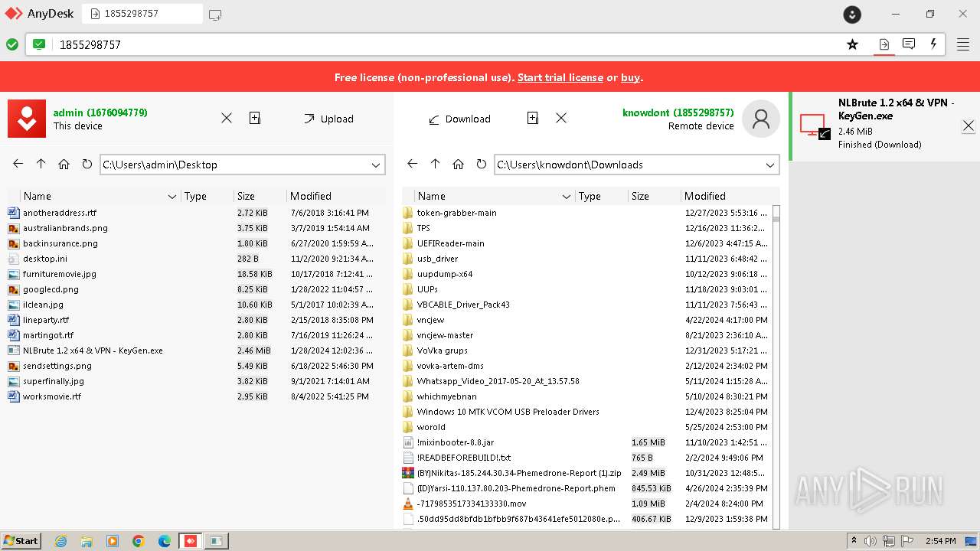Viewport: 980px width, 551px height.
Task: Open Chrome from the taskbar
Action: pyautogui.click(x=139, y=541)
